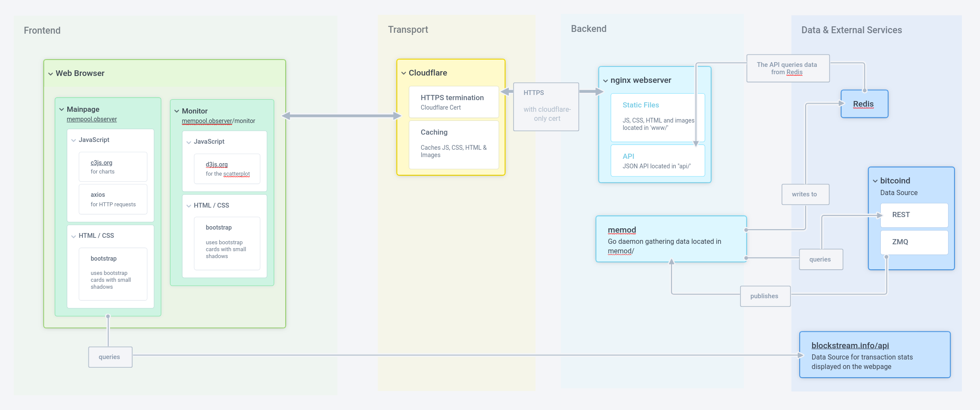Image resolution: width=980 pixels, height=410 pixels.
Task: Click the memod daemon link
Action: 621,230
